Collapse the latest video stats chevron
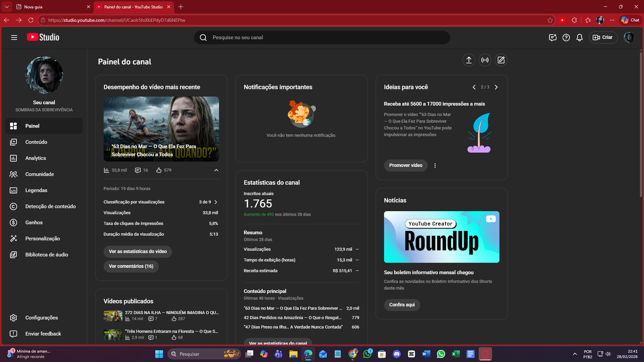The image size is (644, 362). pyautogui.click(x=216, y=170)
